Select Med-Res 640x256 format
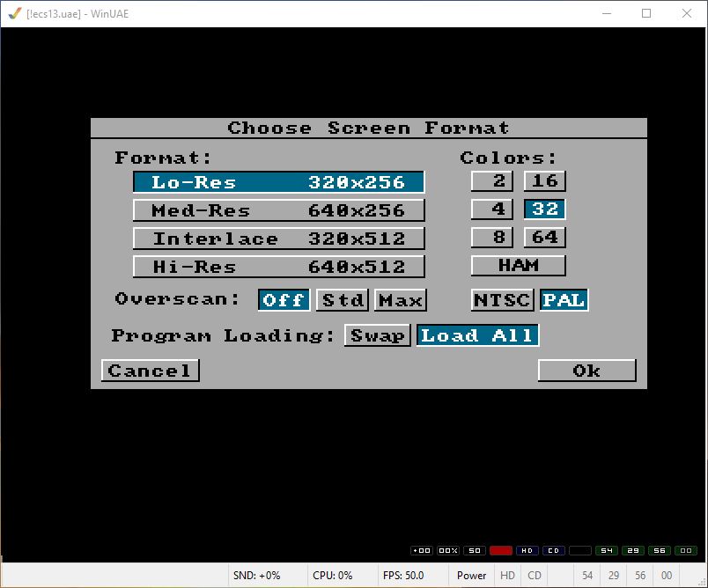The height and width of the screenshot is (588, 708). click(278, 210)
